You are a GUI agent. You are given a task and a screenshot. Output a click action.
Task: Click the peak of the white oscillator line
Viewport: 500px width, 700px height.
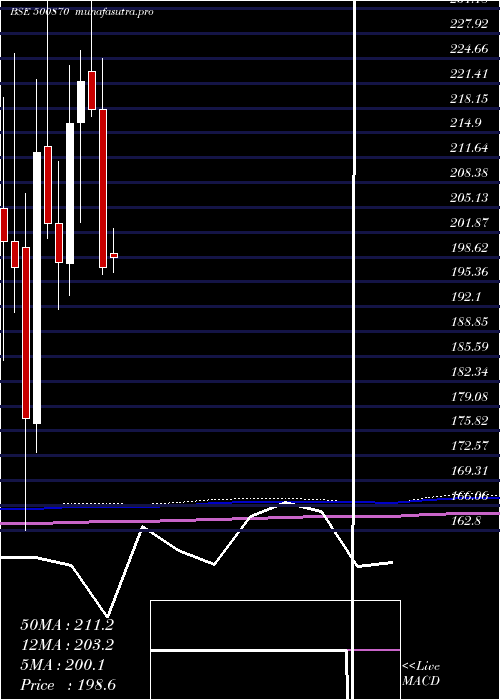click(287, 503)
